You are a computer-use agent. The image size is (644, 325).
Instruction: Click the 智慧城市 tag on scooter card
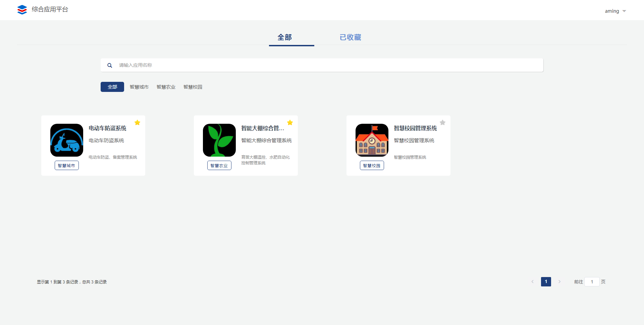[x=67, y=165]
